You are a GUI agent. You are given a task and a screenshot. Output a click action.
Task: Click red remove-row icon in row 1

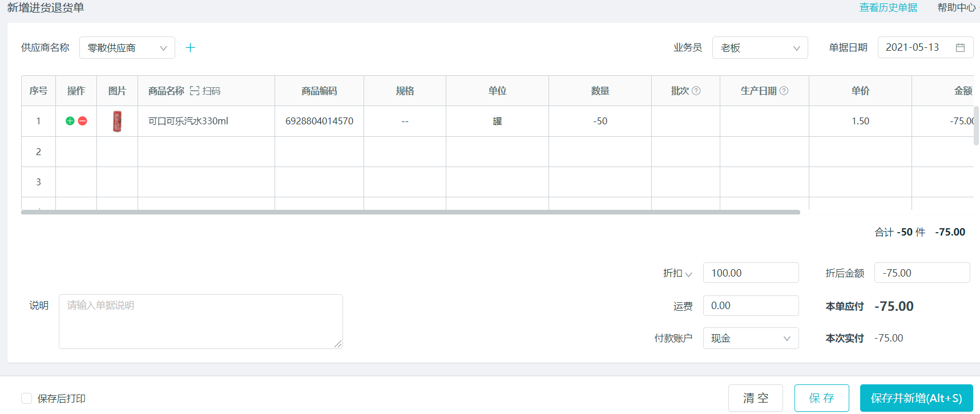click(x=83, y=121)
